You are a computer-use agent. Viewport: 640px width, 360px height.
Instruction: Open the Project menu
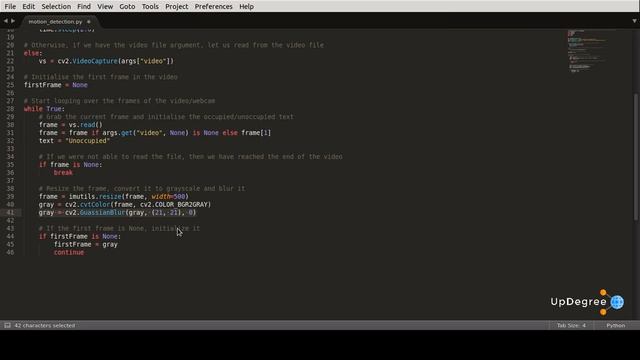(176, 7)
